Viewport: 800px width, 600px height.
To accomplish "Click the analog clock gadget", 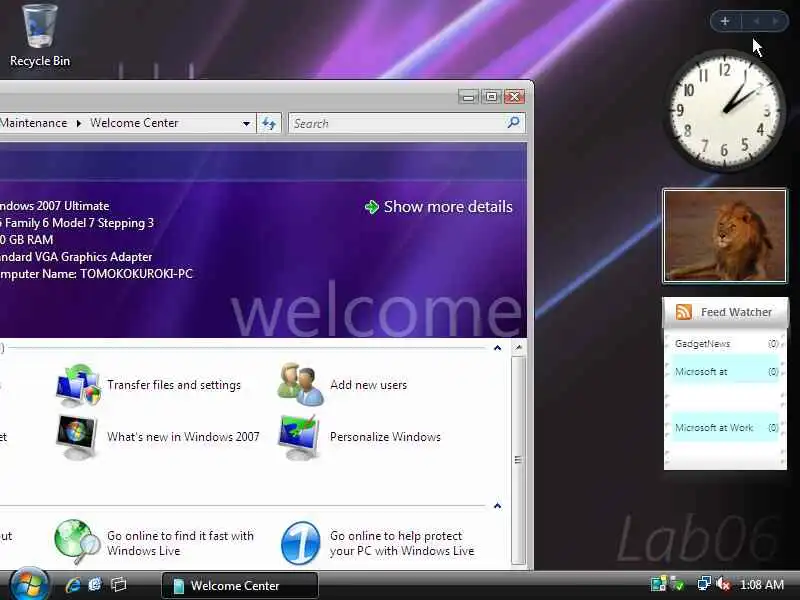I will coord(725,110).
